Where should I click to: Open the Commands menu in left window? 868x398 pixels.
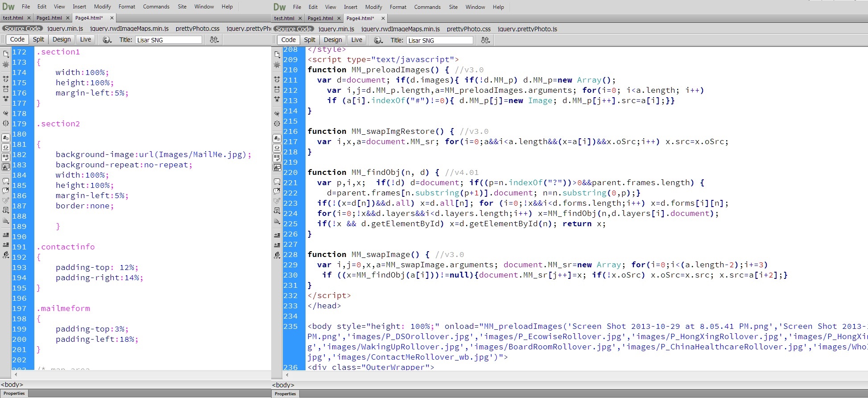point(156,7)
